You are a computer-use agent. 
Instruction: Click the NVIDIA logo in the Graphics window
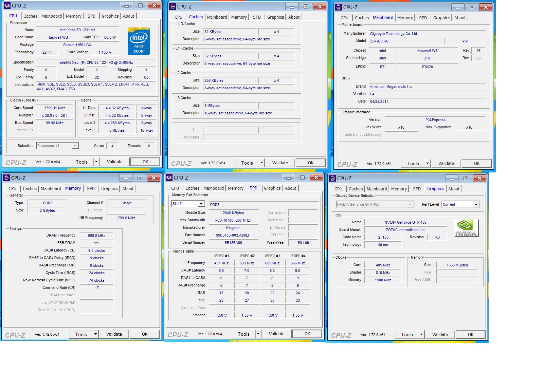click(x=466, y=228)
